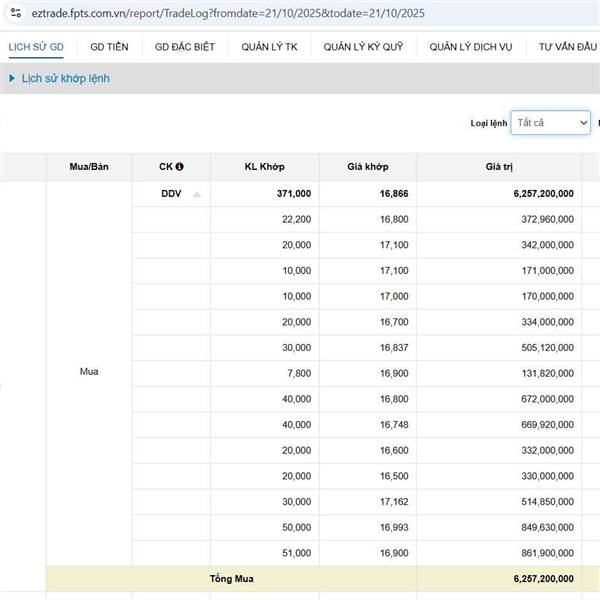Open the GD TIỀN tab

109,47
